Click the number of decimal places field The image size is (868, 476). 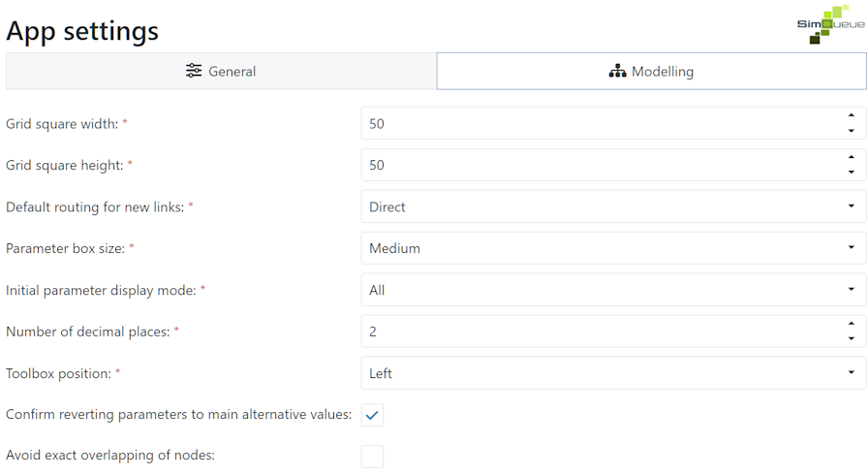[601, 332]
